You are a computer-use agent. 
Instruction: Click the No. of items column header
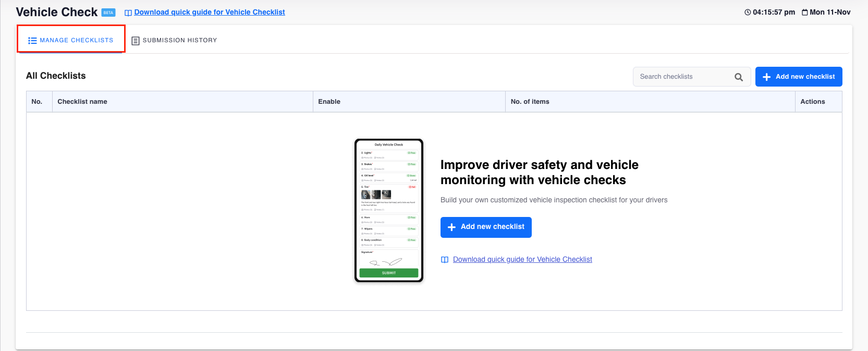530,102
